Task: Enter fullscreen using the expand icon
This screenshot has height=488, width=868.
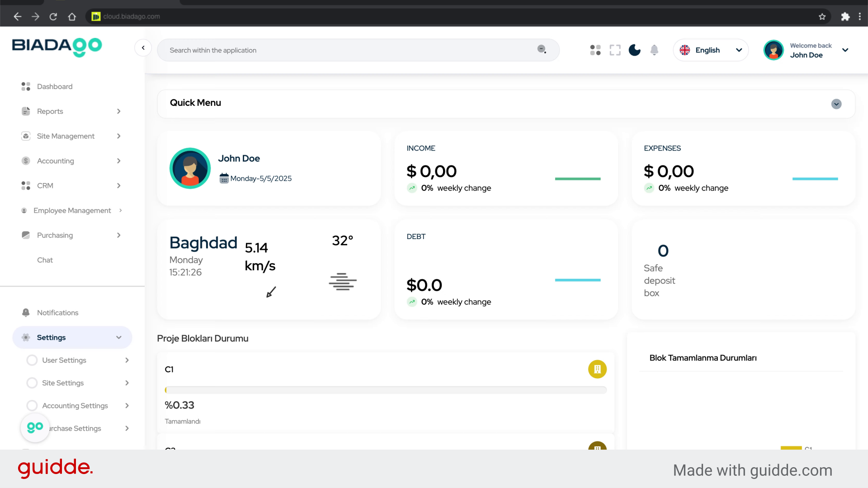Action: coord(615,50)
